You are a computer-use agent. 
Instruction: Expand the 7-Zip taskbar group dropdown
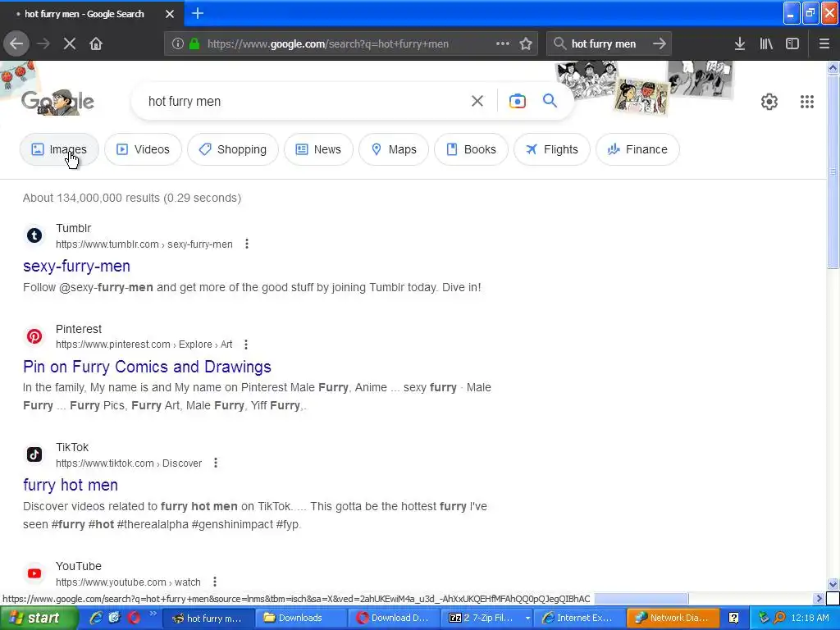coord(527,619)
